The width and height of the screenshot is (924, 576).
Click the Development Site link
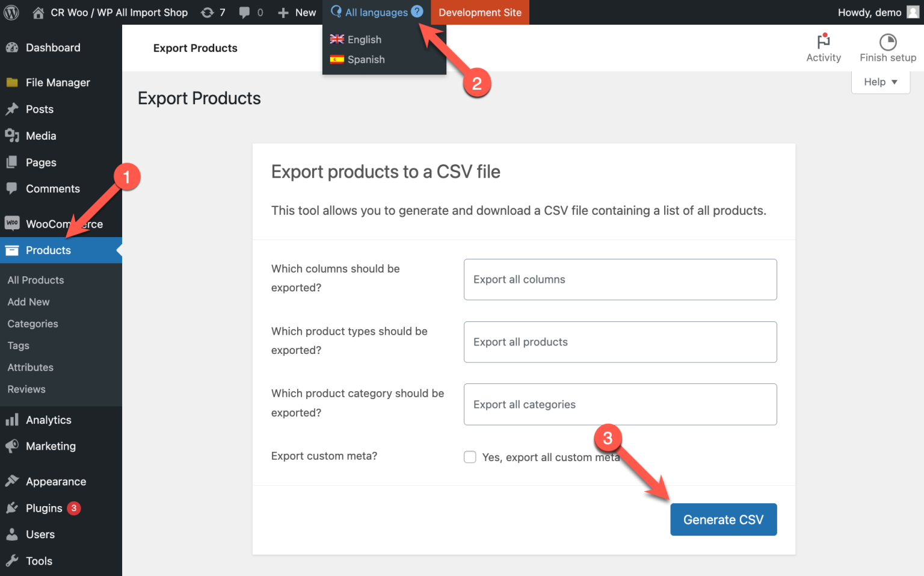pyautogui.click(x=479, y=12)
